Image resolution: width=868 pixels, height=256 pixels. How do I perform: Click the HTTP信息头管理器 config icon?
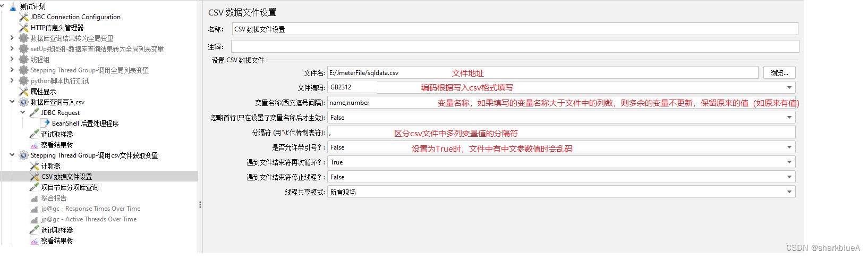click(x=24, y=28)
